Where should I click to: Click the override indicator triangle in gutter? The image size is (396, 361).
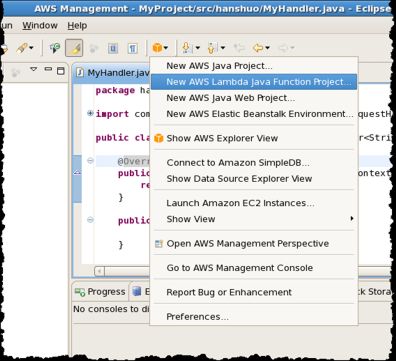(x=77, y=172)
